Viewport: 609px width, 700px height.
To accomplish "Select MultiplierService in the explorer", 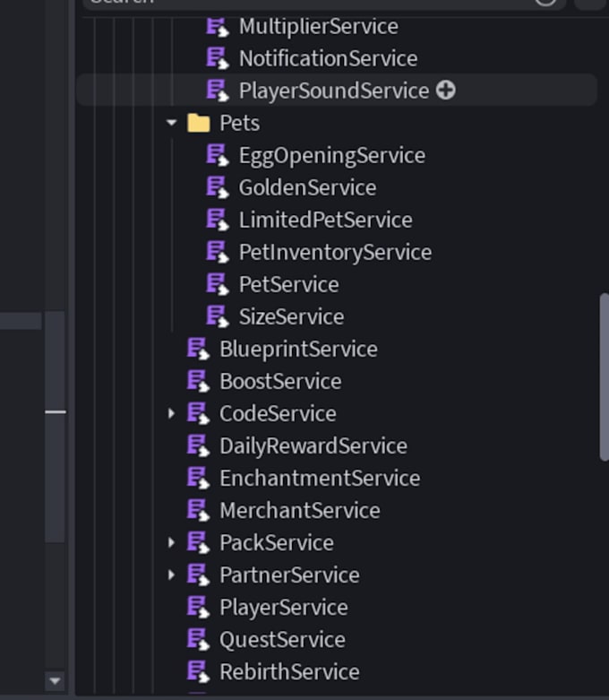I will point(319,26).
